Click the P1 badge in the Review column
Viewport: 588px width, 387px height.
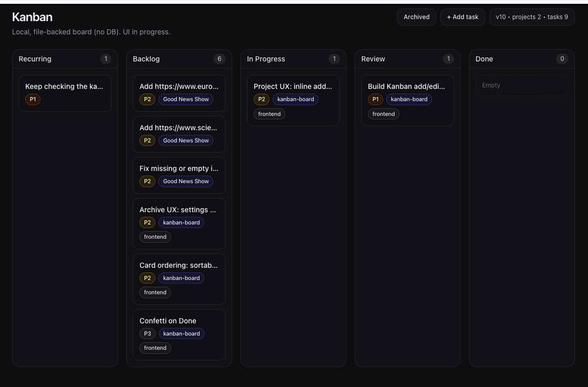375,99
